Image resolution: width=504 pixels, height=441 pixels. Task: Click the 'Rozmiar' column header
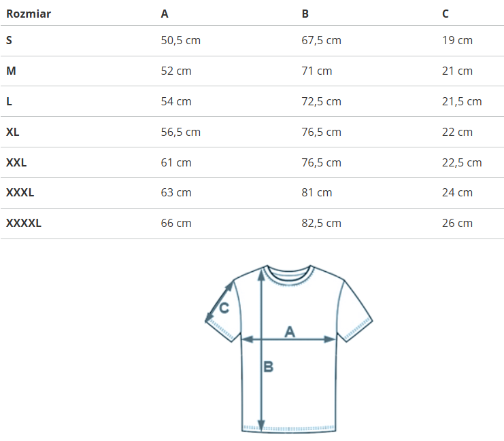[29, 14]
